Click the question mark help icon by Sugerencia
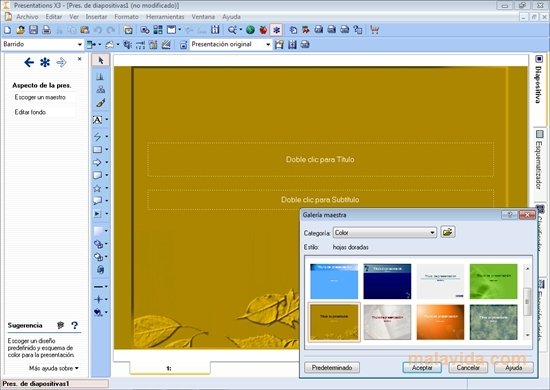The height and width of the screenshot is (390, 550). (74, 325)
